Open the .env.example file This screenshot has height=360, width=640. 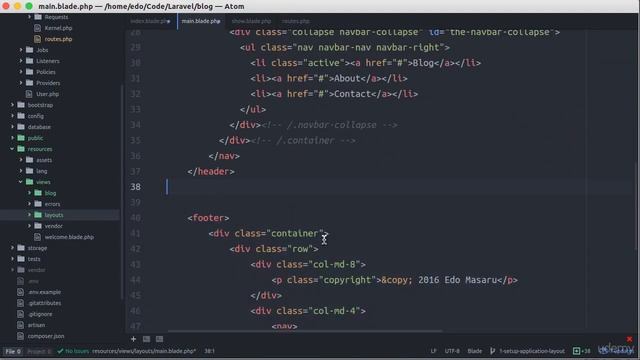click(44, 292)
